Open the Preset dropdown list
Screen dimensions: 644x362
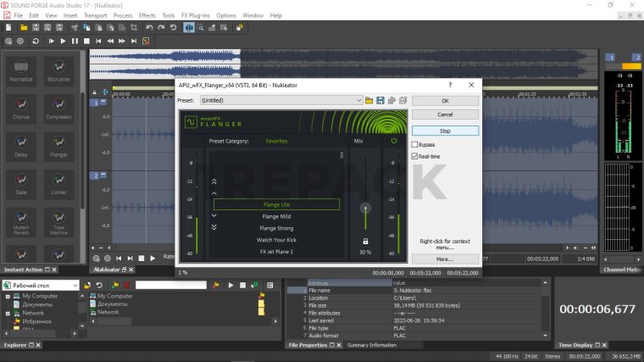(358, 100)
